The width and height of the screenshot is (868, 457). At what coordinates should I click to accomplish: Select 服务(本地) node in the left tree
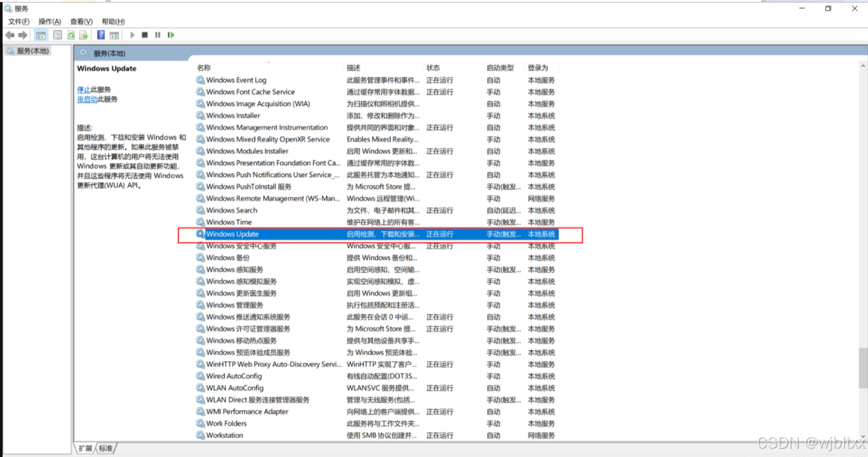27,51
